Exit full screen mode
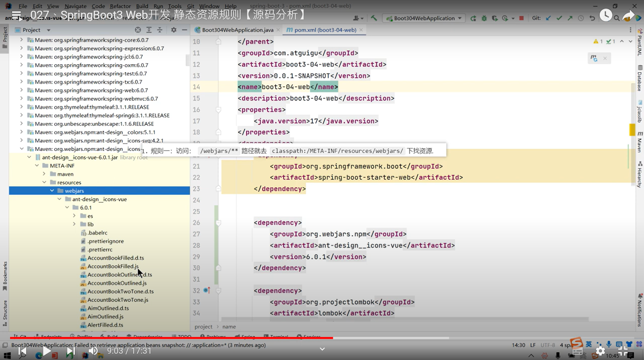 coord(623,351)
